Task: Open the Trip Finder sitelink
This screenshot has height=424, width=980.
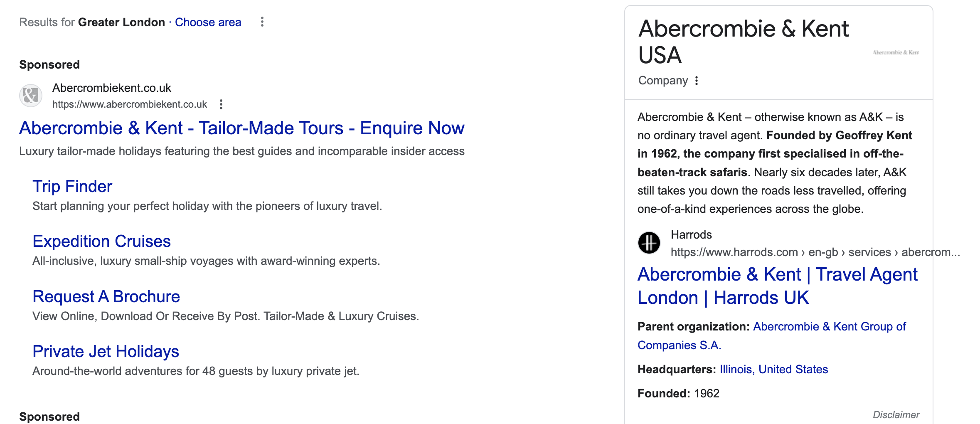Action: pyautogui.click(x=72, y=187)
